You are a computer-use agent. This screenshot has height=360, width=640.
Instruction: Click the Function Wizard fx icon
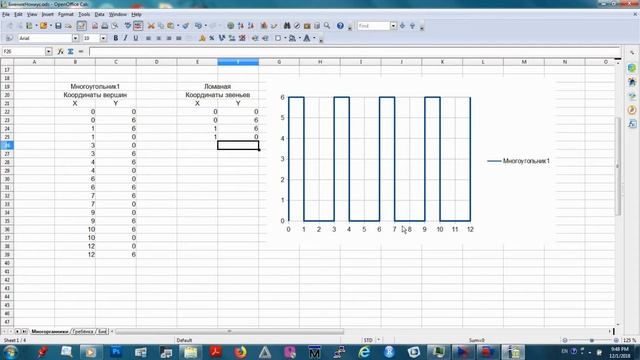pyautogui.click(x=60, y=51)
